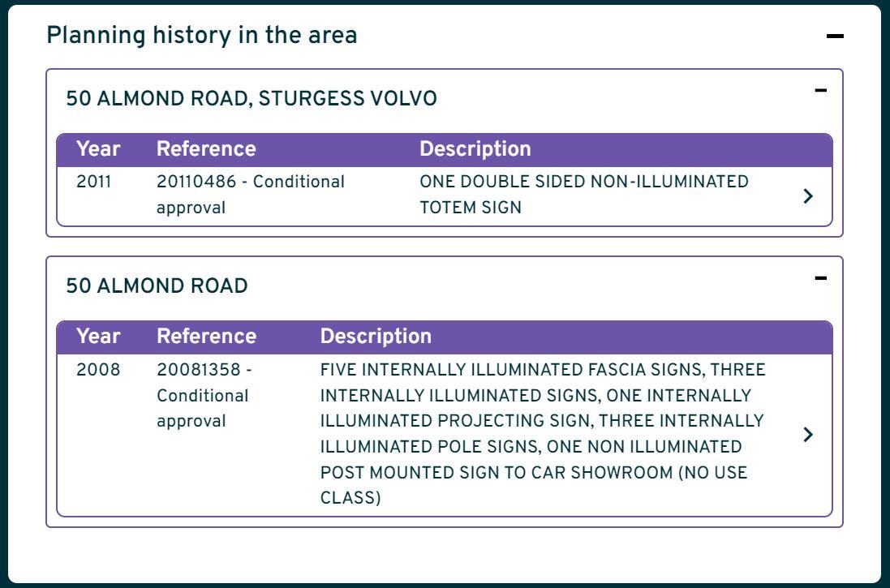Click Reference header in the lower table

tap(206, 337)
